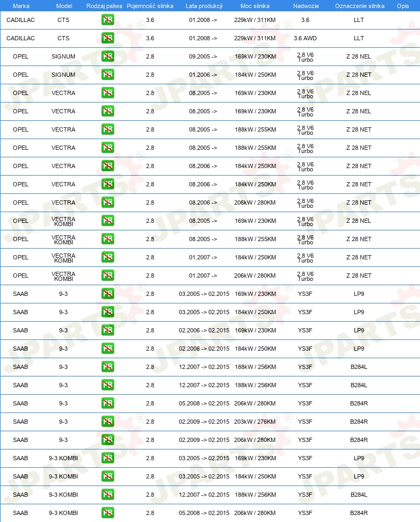Click the Pojemność silnika column header
Screen dimensions: 420x522
click(x=150, y=6)
